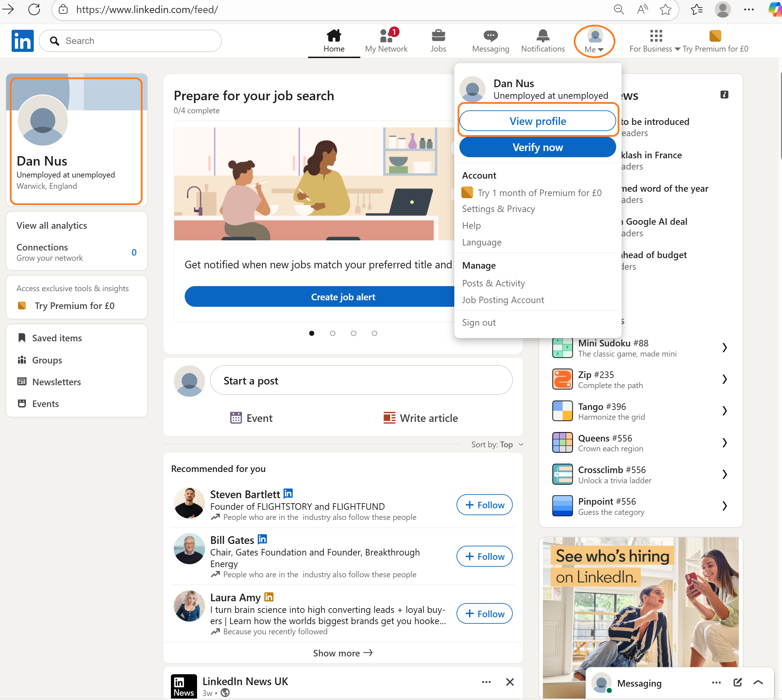Open Queens #556 chevron
782x700 pixels.
pos(725,443)
